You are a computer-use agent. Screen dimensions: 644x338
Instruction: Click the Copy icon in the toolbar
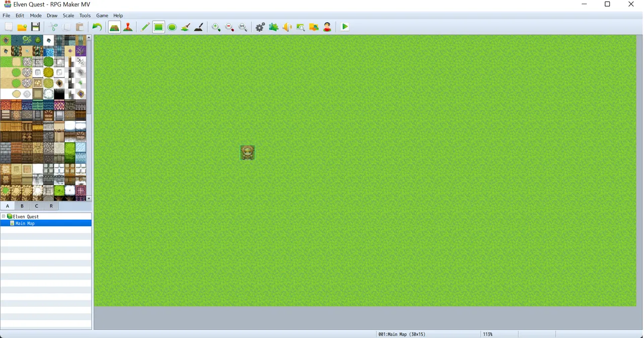66,27
